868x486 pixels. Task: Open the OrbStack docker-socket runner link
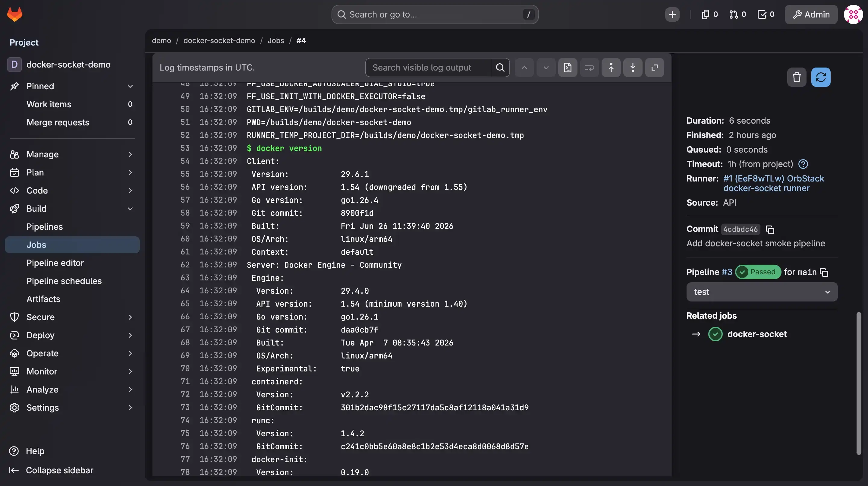point(774,183)
